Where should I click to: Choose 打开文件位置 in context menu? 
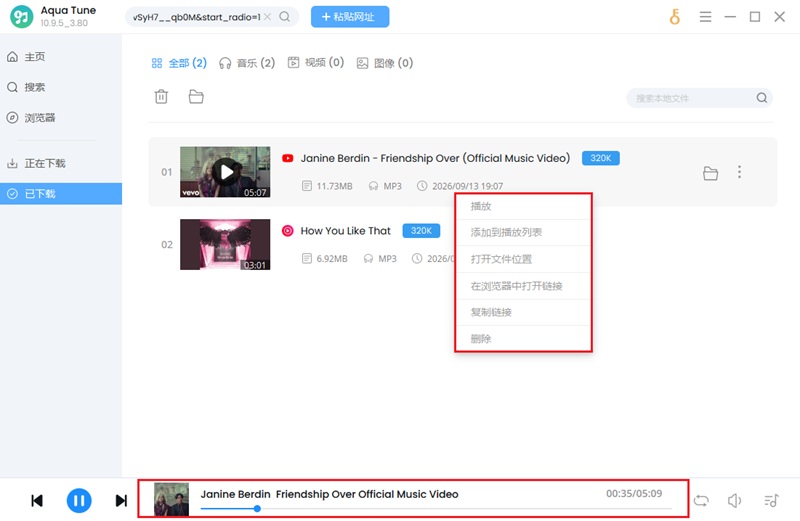click(523, 259)
